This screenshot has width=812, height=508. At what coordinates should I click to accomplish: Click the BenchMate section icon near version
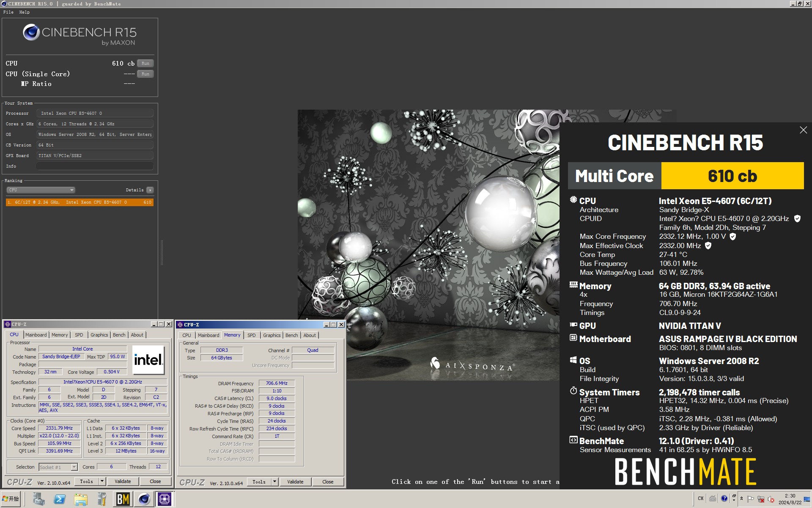coord(573,440)
